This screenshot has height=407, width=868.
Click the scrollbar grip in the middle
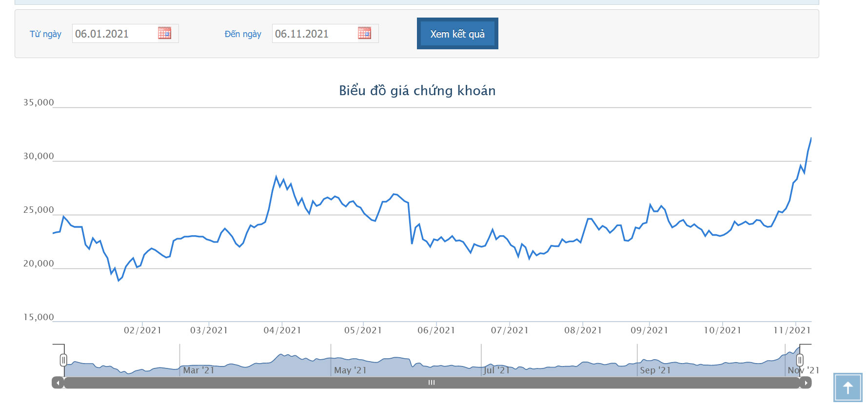point(432,383)
